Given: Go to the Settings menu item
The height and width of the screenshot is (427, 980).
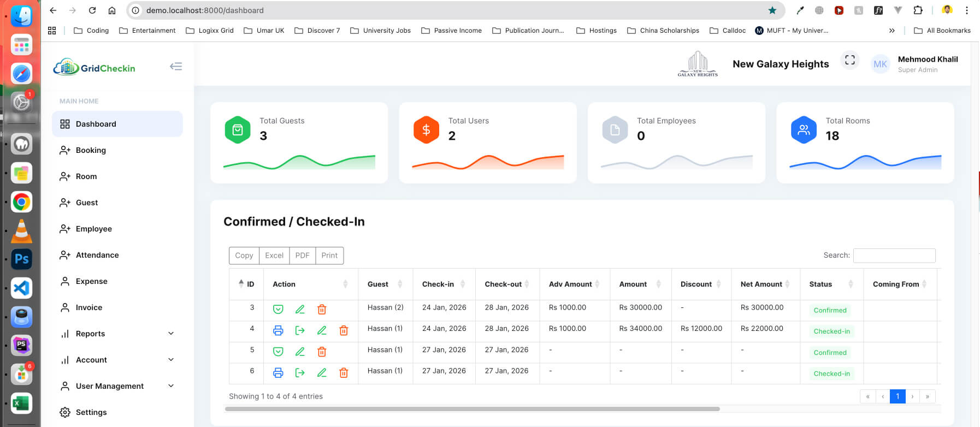Looking at the screenshot, I should (91, 412).
